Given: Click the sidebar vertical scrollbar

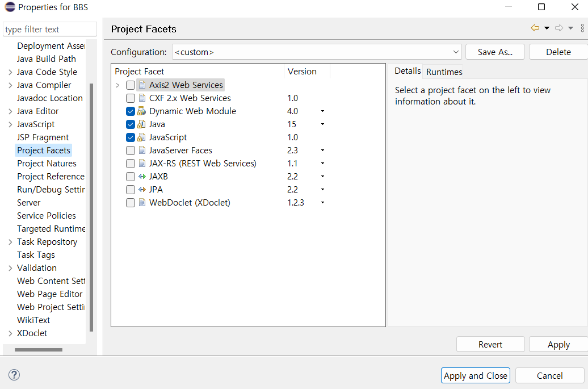Looking at the screenshot, I should pyautogui.click(x=91, y=207).
